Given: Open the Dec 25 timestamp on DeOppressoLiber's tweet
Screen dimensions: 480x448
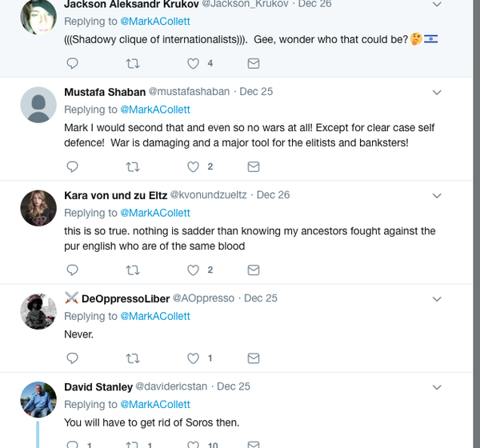Looking at the screenshot, I should tap(260, 298).
